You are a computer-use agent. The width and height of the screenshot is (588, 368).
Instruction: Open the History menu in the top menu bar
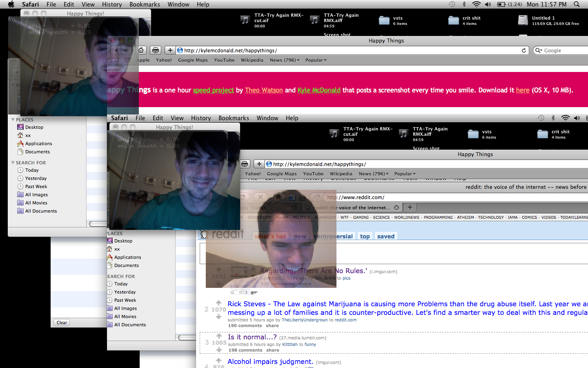(x=111, y=4)
